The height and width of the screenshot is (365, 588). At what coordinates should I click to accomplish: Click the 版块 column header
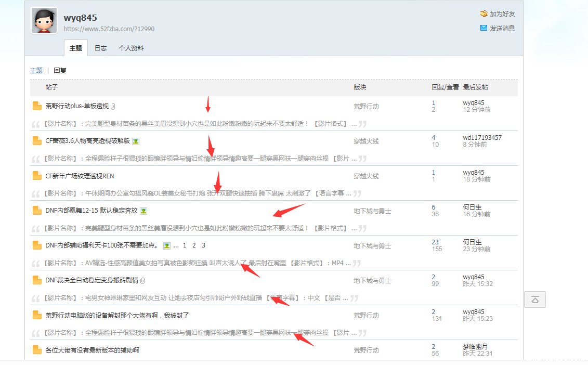click(x=360, y=87)
